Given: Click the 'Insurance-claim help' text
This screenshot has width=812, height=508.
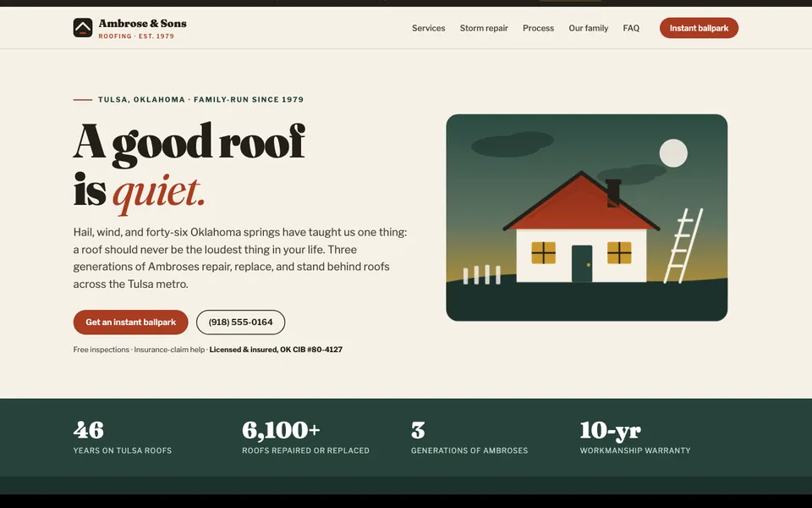Looking at the screenshot, I should (169, 350).
